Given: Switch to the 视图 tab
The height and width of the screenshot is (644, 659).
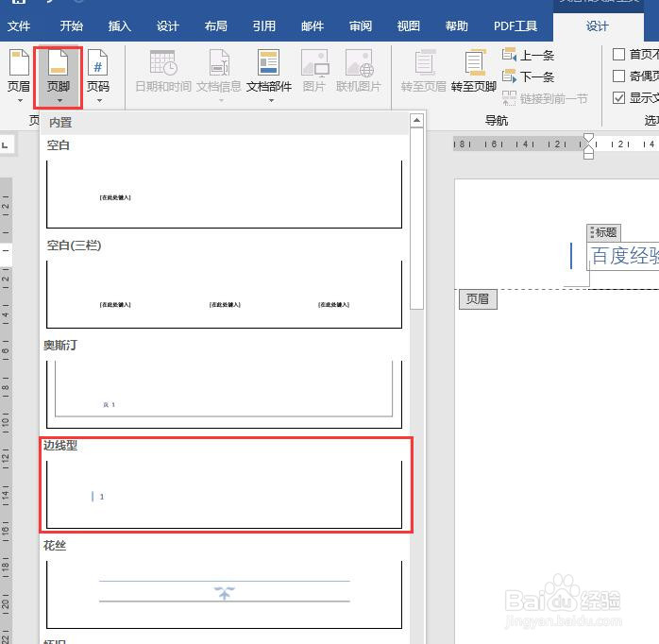Looking at the screenshot, I should tap(409, 26).
